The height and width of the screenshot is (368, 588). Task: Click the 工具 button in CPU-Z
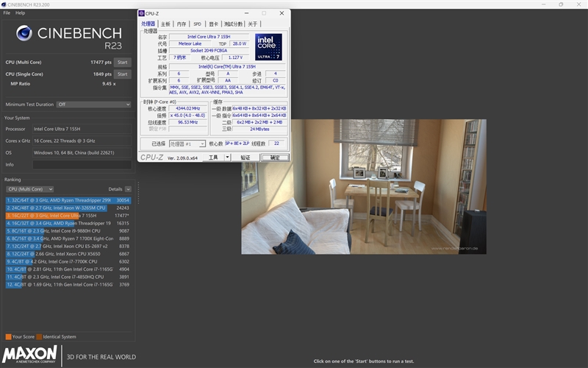(213, 158)
